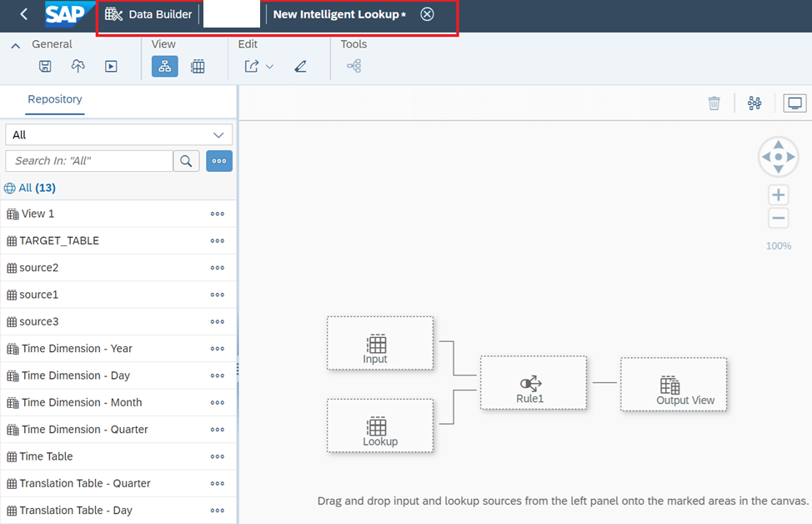The height and width of the screenshot is (524, 812).
Task: Select the Lookup node on canvas
Action: (380, 426)
